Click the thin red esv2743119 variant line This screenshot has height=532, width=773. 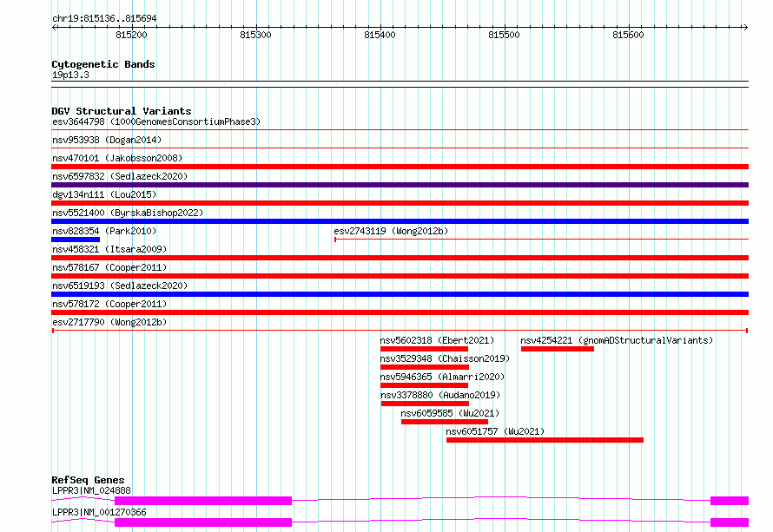pos(541,240)
